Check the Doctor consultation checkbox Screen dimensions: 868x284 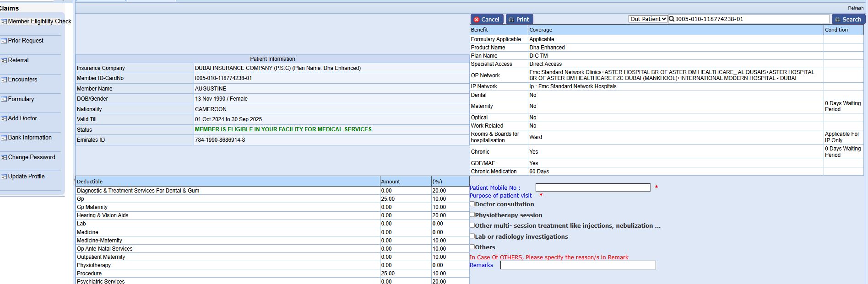472,204
